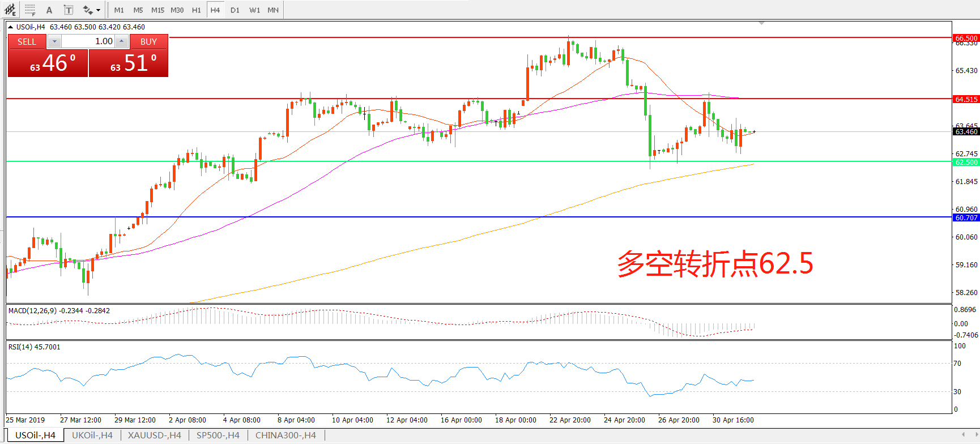This screenshot has width=980, height=444.
Task: Click the BUY button
Action: [148, 41]
